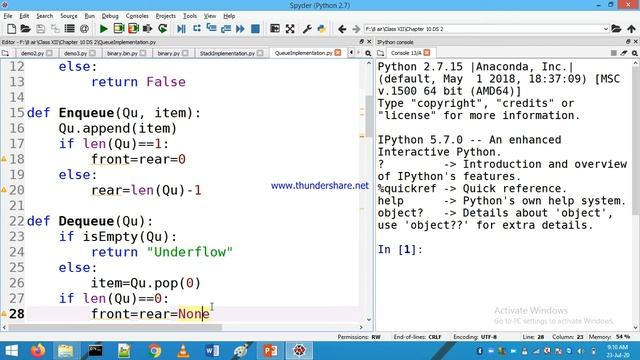Browse for a working directory folder icon
Viewport: 640px width, 360px height.
(x=616, y=29)
